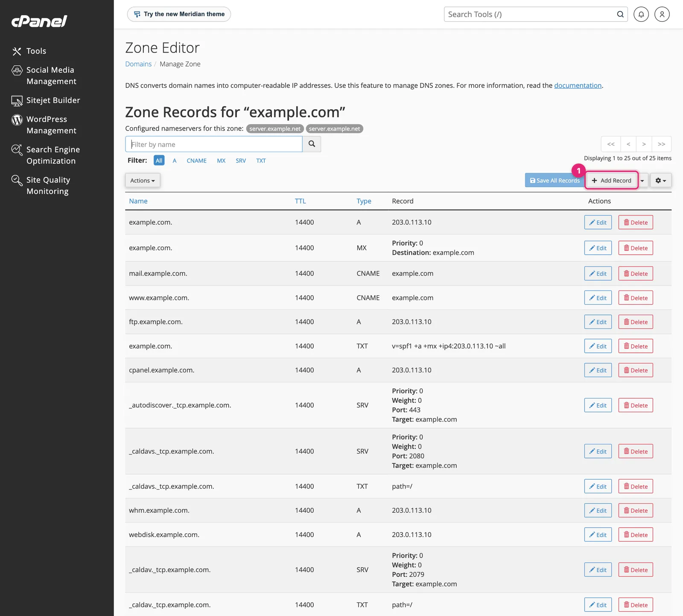Go to the Domains breadcrumb link

[x=138, y=64]
